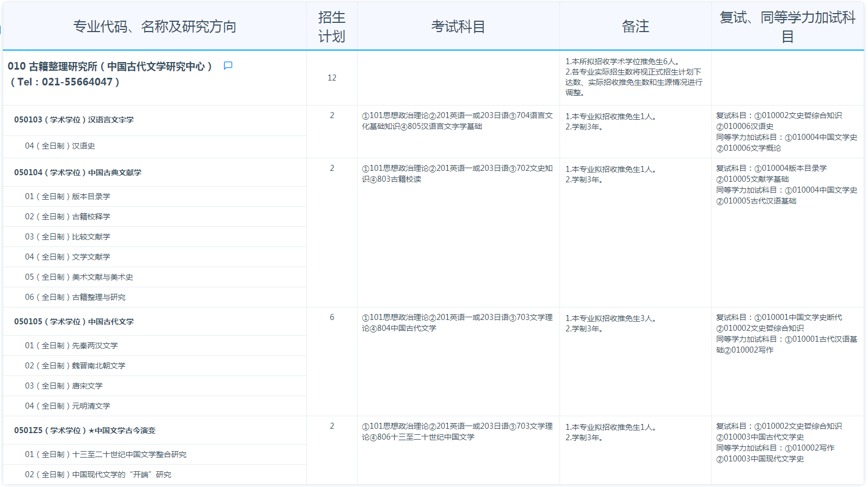Click direction 十三至二十世纪中国文学整合研究
The height and width of the screenshot is (487, 868).
pos(106,454)
